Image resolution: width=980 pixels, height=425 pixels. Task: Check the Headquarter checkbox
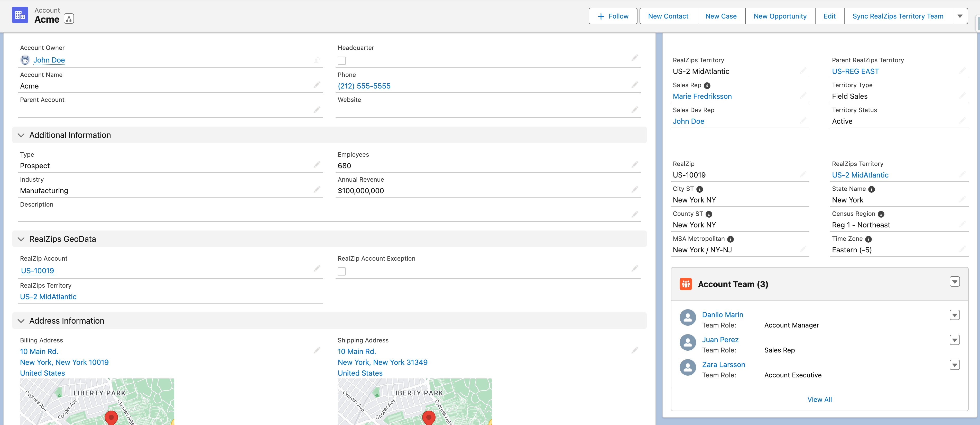[342, 61]
